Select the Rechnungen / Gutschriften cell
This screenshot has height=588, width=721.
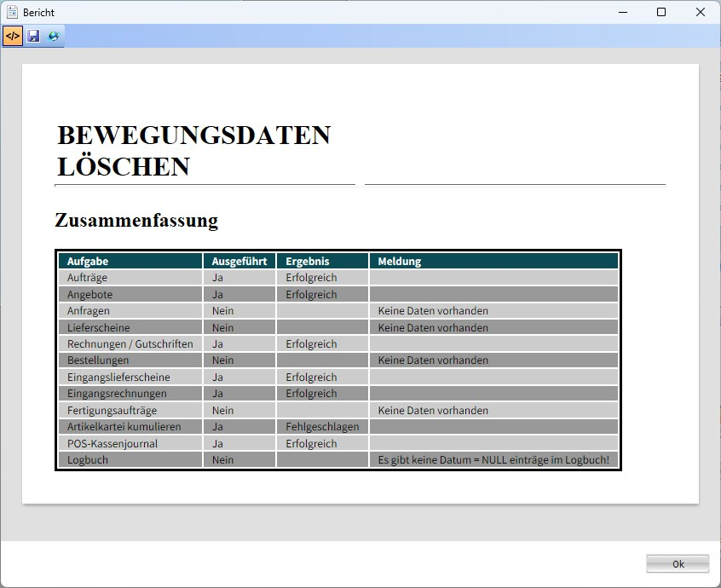[130, 344]
